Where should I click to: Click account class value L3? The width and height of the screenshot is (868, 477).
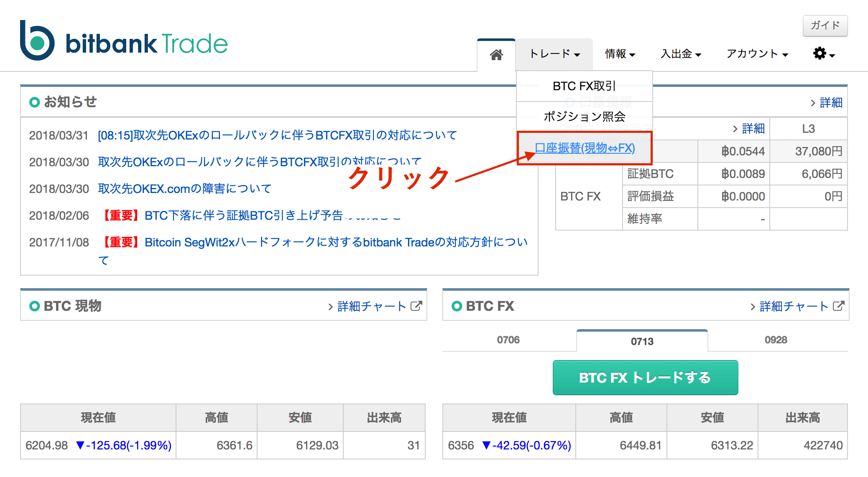coord(809,129)
